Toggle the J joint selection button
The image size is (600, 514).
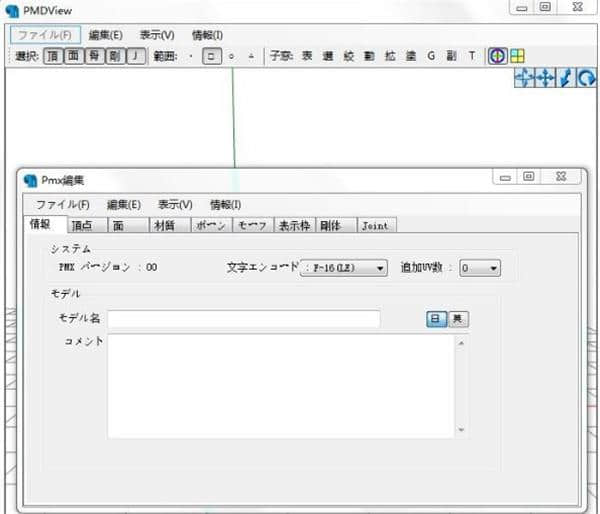click(135, 56)
